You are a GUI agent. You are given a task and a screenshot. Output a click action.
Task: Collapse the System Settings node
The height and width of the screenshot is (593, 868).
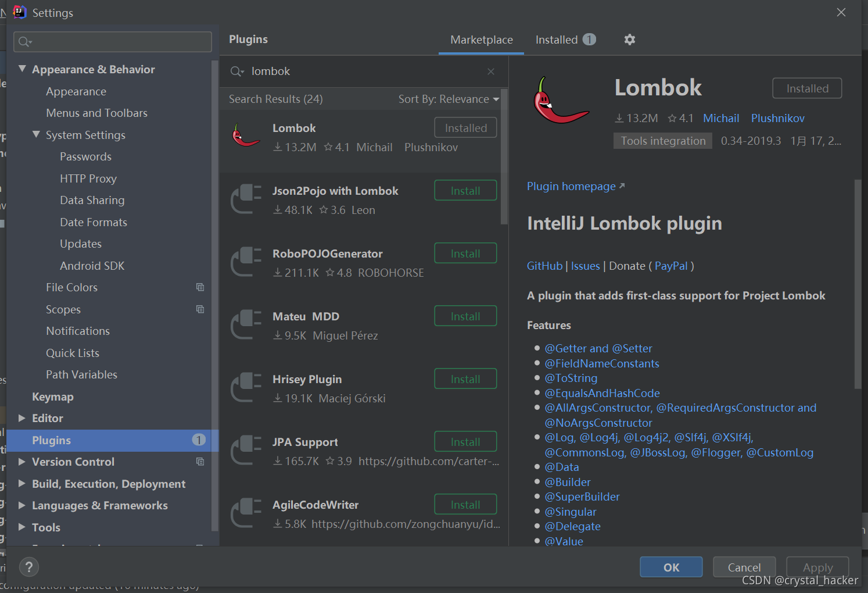pyautogui.click(x=36, y=134)
